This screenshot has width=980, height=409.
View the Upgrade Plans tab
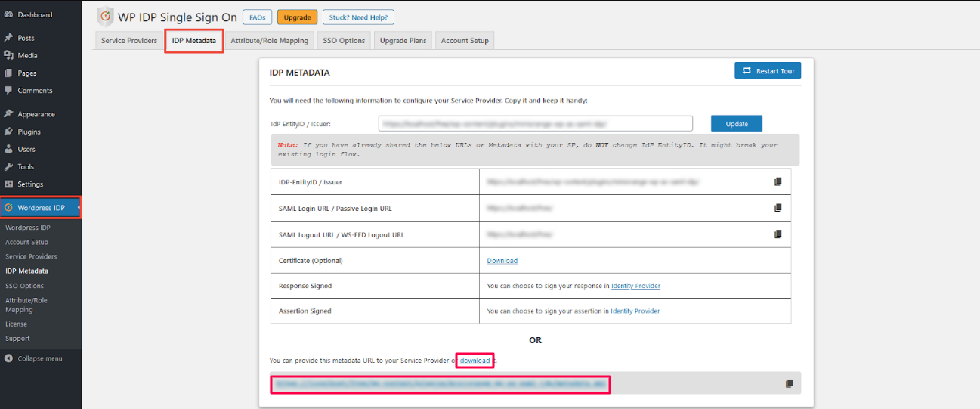pos(403,41)
